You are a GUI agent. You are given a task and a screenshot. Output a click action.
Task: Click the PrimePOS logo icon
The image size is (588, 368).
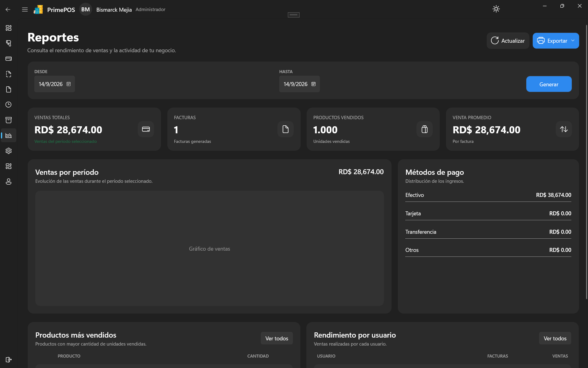click(38, 10)
